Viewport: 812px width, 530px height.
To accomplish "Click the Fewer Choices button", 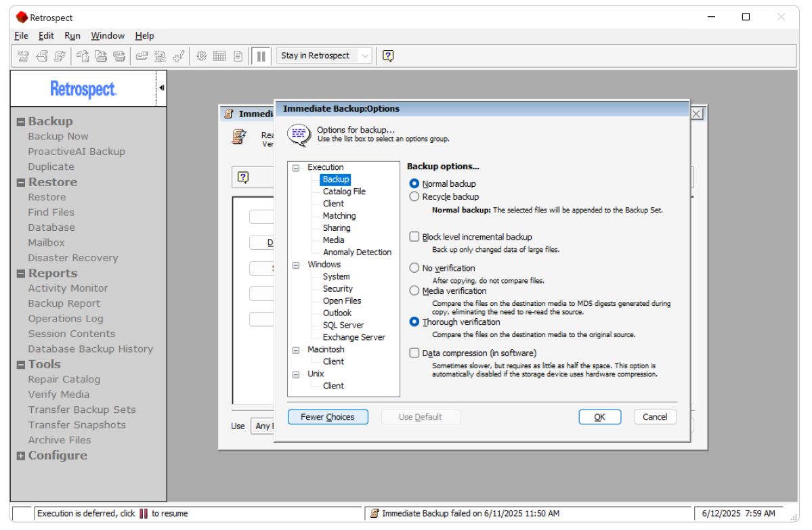I will (328, 417).
